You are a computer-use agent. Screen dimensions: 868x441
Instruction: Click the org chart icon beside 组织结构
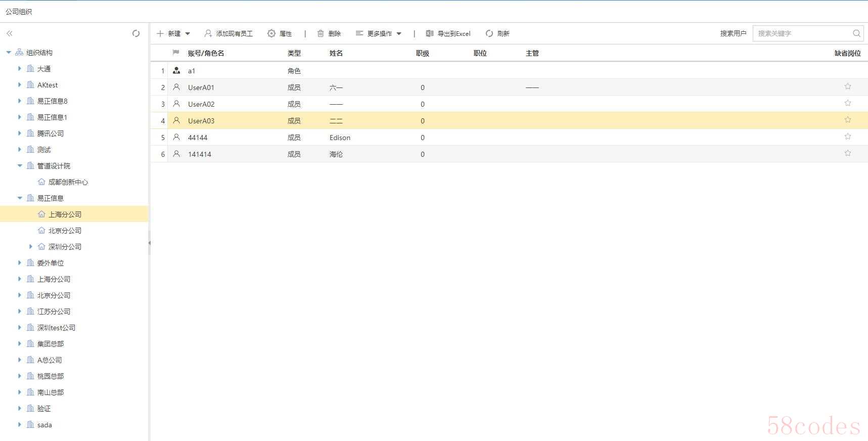tap(19, 52)
